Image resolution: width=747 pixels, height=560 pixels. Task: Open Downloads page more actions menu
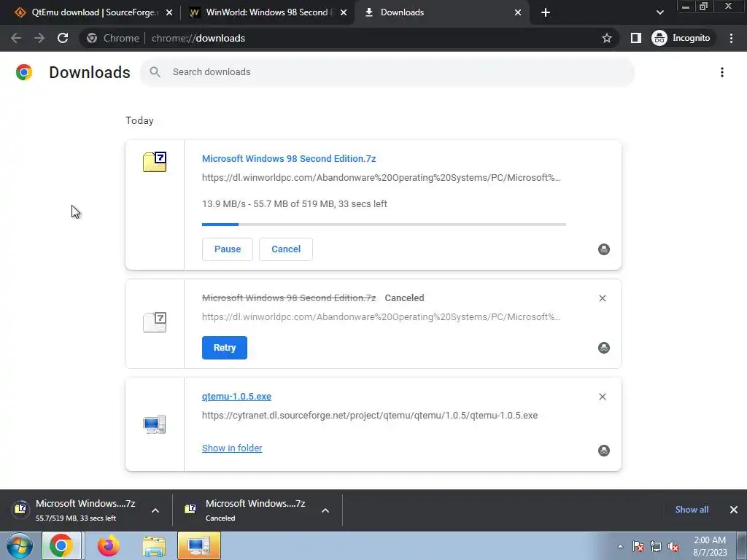pos(722,72)
